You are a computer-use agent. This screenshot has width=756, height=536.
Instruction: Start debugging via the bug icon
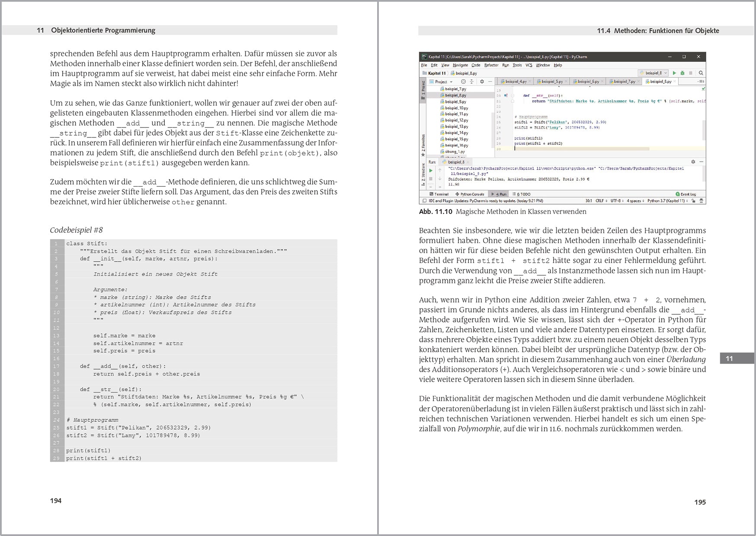(682, 73)
